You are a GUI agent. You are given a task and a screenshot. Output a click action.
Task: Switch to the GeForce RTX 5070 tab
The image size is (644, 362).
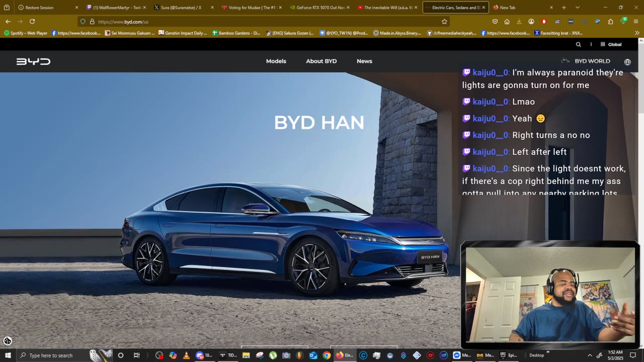(319, 8)
